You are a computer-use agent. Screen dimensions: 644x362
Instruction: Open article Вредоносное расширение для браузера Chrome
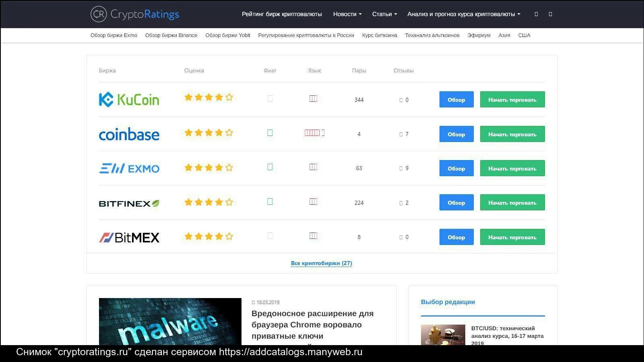pyautogui.click(x=313, y=325)
